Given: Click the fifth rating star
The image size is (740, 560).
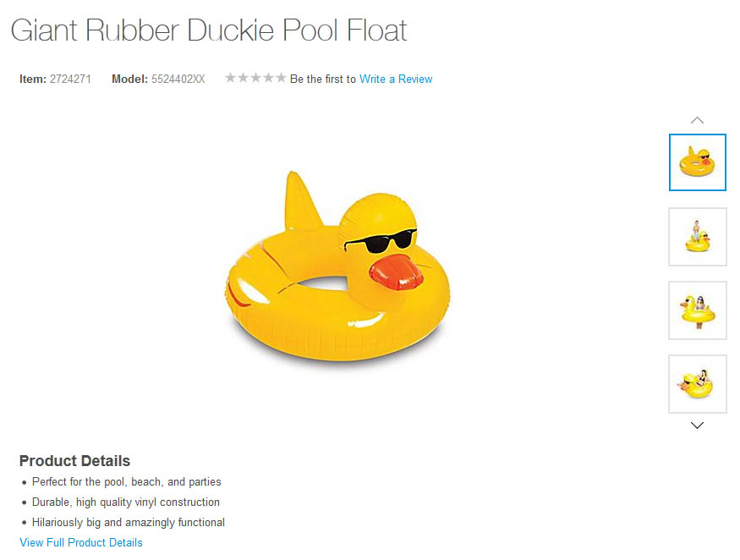Looking at the screenshot, I should 281,78.
